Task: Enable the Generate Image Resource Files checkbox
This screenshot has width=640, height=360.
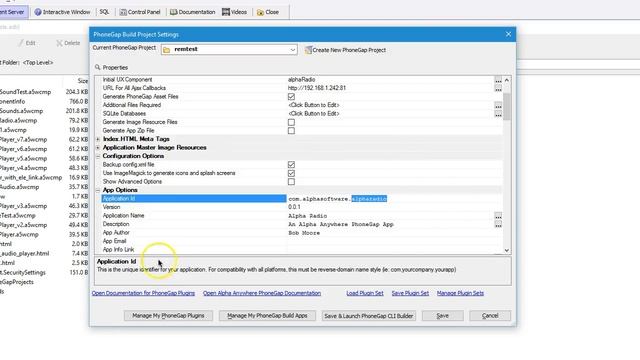Action: pos(291,122)
